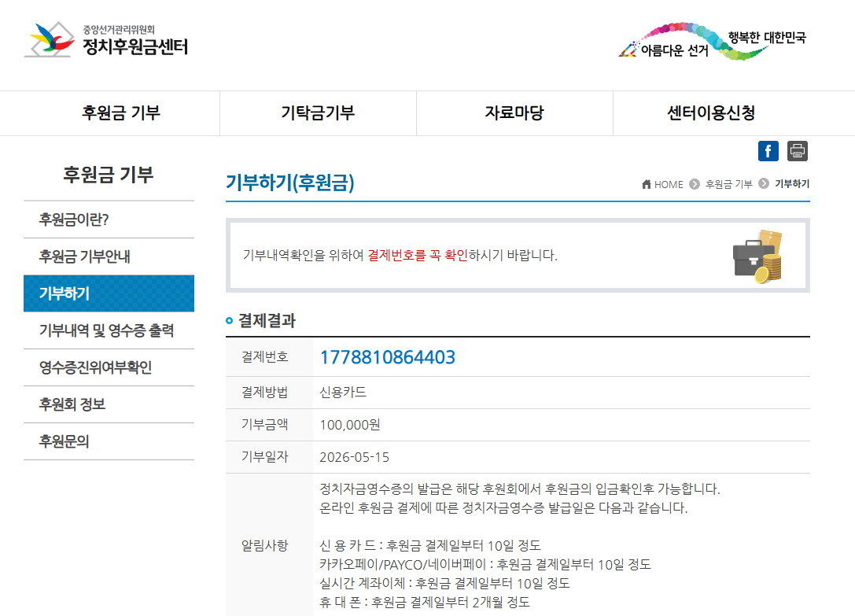Go to HOME via the breadcrumb link

669,184
